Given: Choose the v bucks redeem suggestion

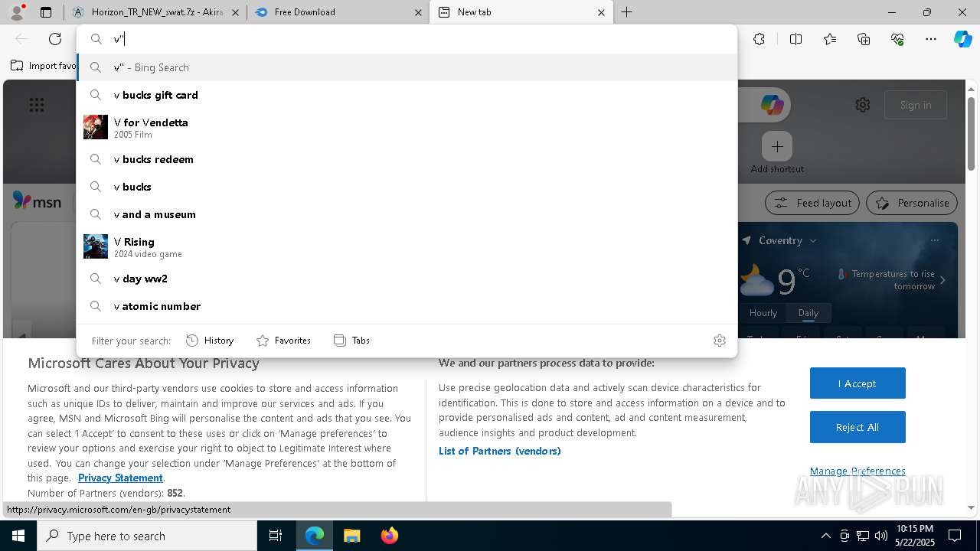Looking at the screenshot, I should (x=407, y=159).
